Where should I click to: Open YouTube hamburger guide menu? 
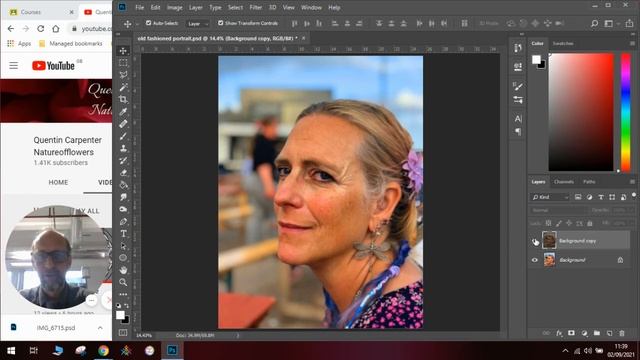point(13,65)
